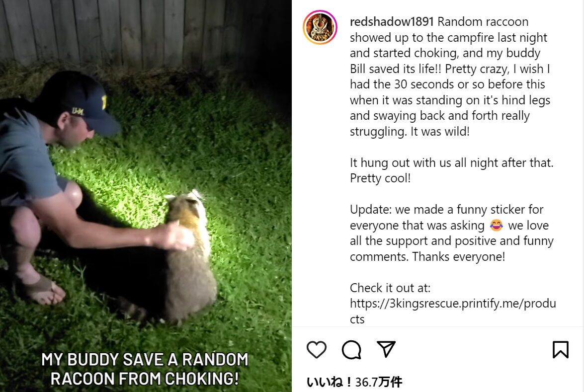This screenshot has width=584, height=392.
Task: Click the redshadow1891 username link
Action: tap(392, 21)
